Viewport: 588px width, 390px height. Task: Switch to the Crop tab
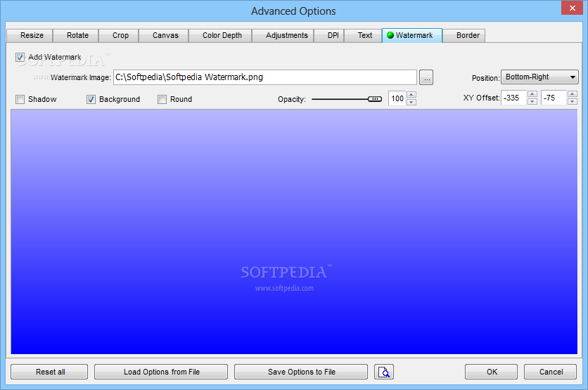point(119,36)
